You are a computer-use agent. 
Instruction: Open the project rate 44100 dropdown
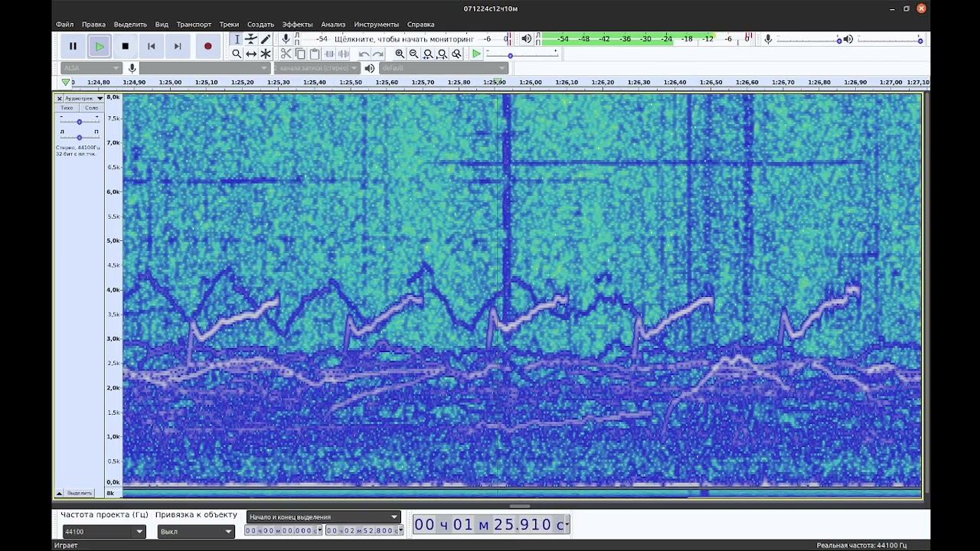103,531
